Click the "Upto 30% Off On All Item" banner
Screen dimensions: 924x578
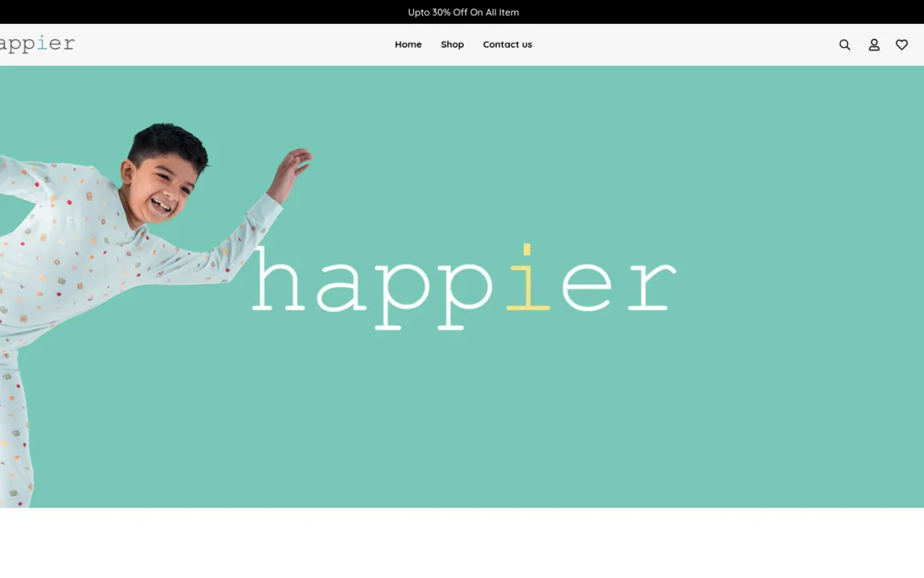tap(462, 12)
